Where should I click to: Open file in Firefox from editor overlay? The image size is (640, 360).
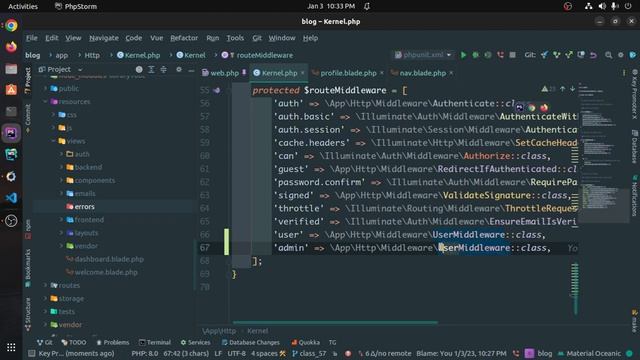544,108
